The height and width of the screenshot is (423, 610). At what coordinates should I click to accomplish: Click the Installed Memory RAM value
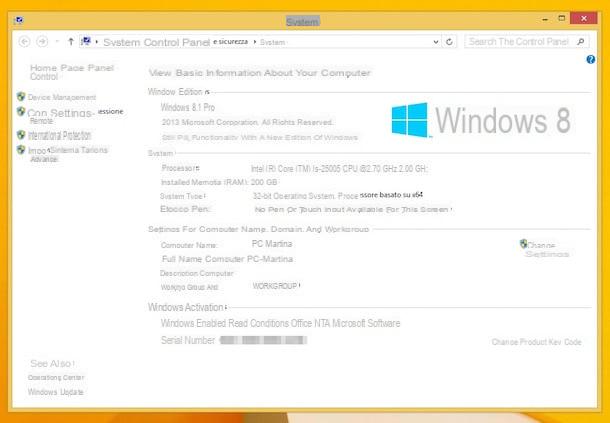pyautogui.click(x=264, y=182)
